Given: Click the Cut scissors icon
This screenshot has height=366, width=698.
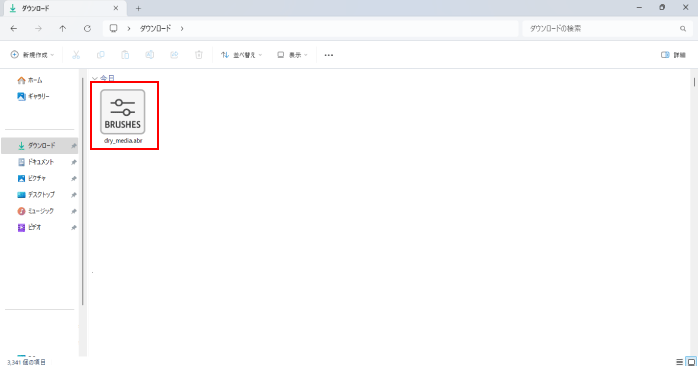Looking at the screenshot, I should 76,55.
